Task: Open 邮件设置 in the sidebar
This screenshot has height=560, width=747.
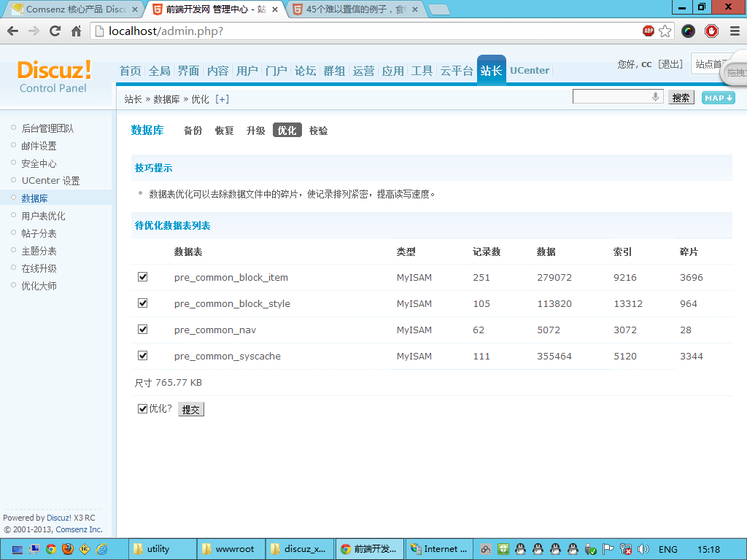Action: coord(39,146)
